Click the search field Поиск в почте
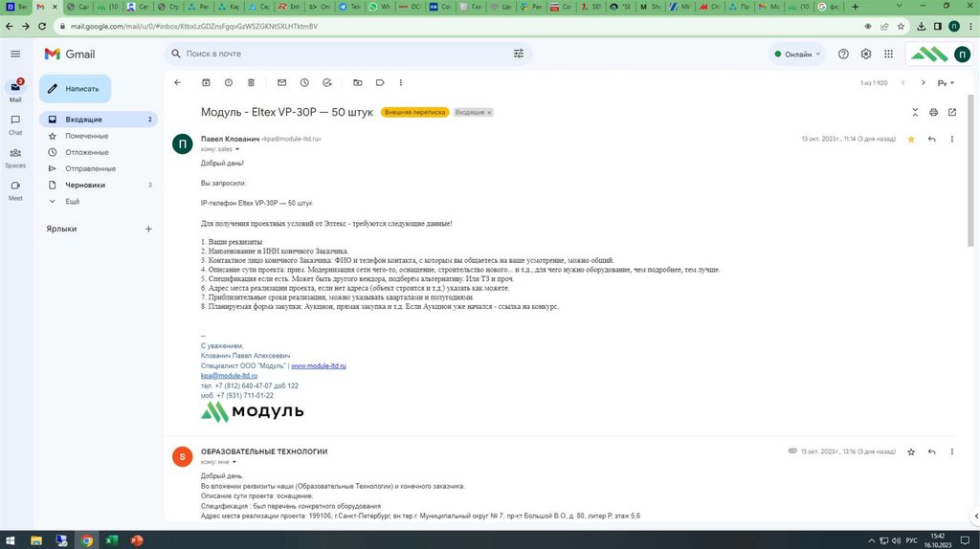980x549 pixels. tap(346, 54)
